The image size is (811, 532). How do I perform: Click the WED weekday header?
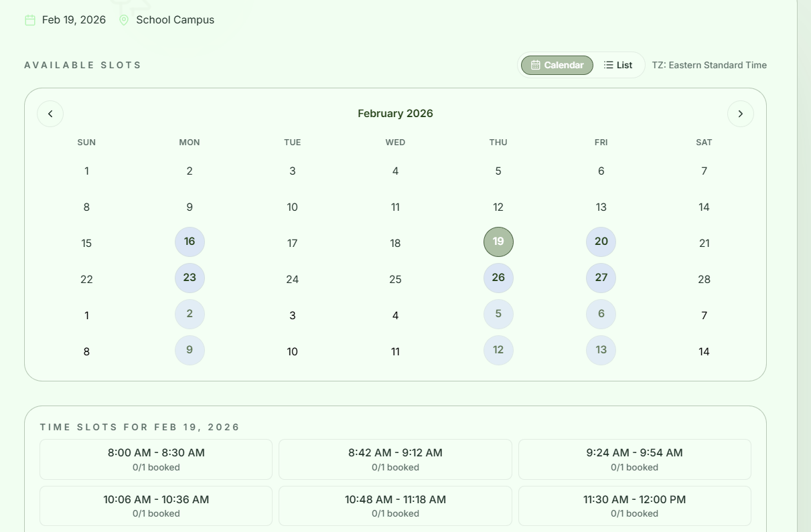click(x=395, y=143)
